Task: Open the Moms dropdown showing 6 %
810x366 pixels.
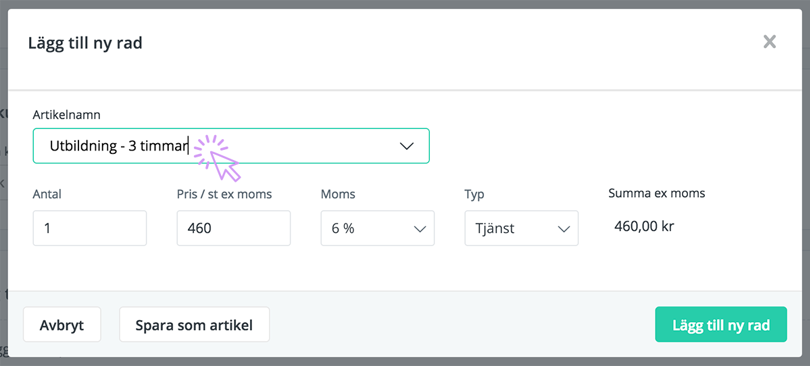Action: click(x=378, y=228)
